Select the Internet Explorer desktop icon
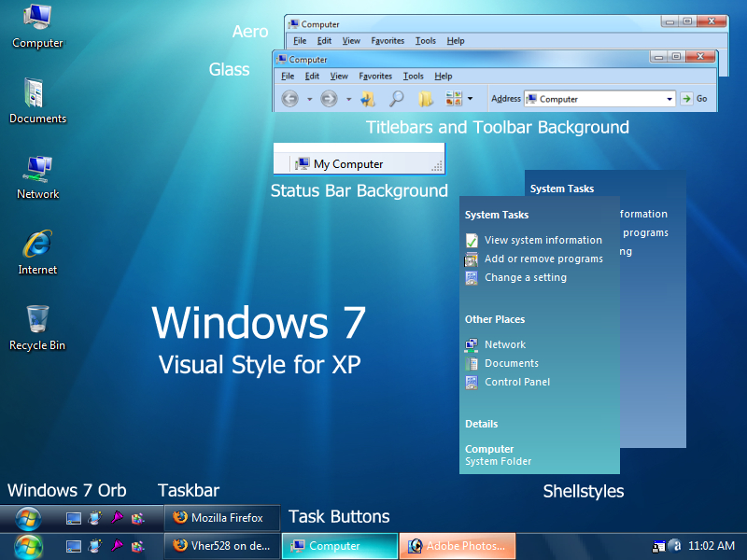 point(37,252)
